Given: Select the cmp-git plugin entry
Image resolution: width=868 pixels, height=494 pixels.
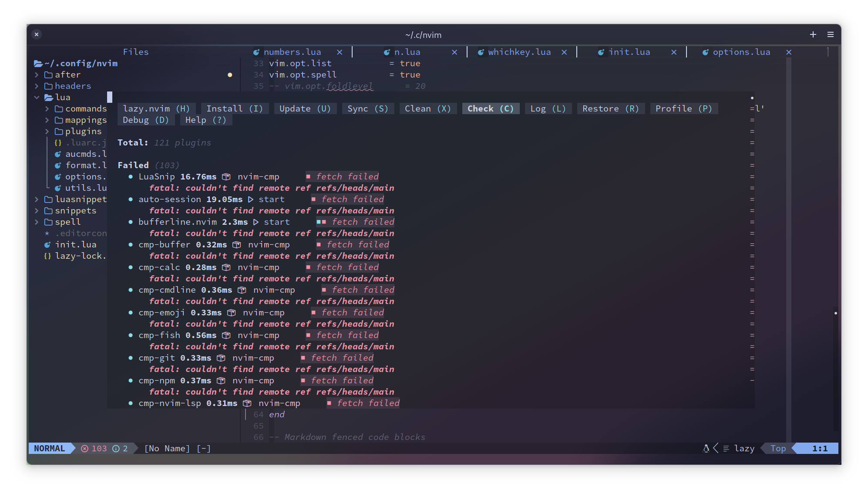Looking at the screenshot, I should pos(157,358).
